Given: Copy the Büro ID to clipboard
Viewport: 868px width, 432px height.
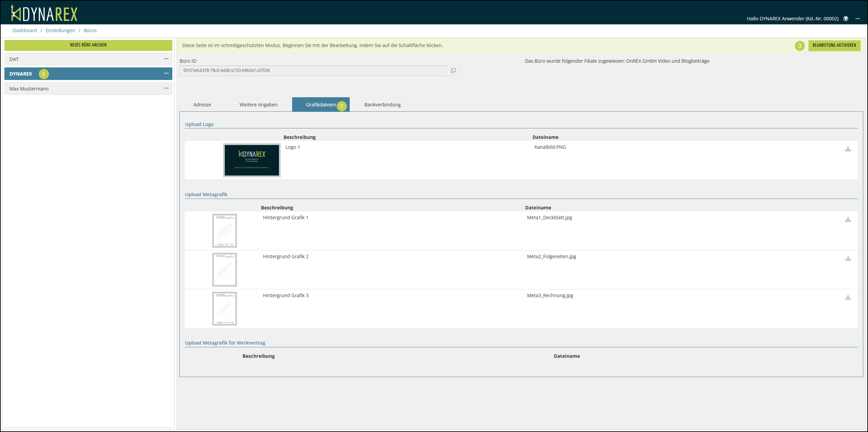Looking at the screenshot, I should tap(453, 70).
